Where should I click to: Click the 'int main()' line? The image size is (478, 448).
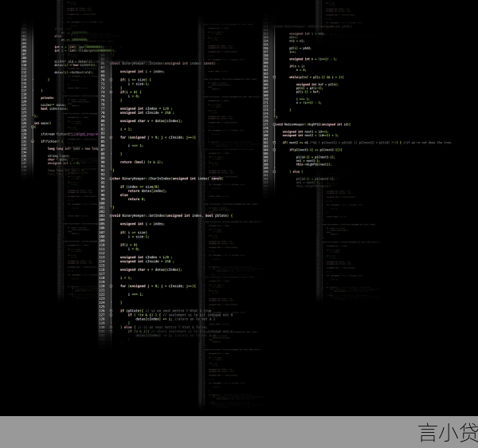(x=43, y=124)
